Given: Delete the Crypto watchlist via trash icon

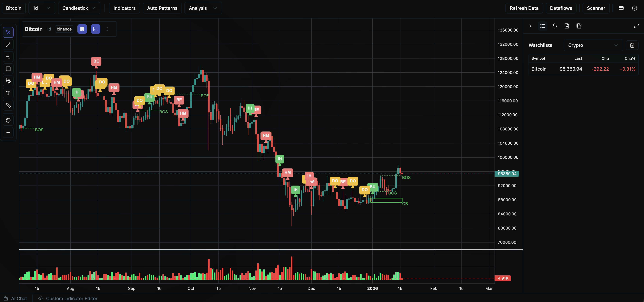Looking at the screenshot, I should pyautogui.click(x=632, y=45).
